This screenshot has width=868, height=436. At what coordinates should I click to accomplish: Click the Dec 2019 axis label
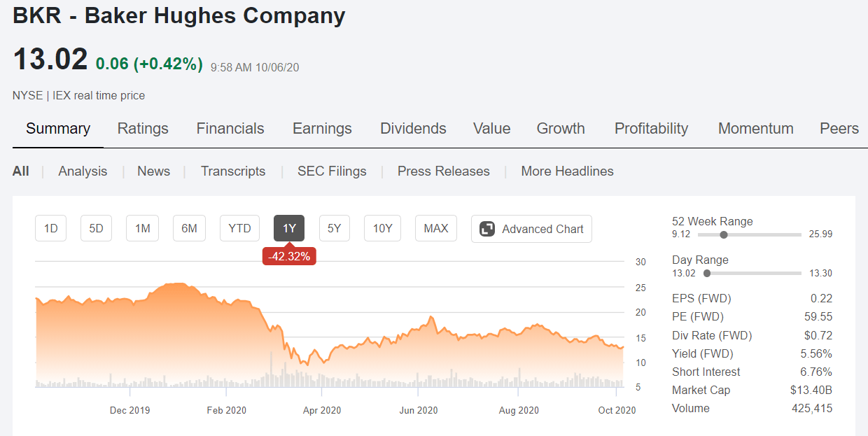(130, 410)
